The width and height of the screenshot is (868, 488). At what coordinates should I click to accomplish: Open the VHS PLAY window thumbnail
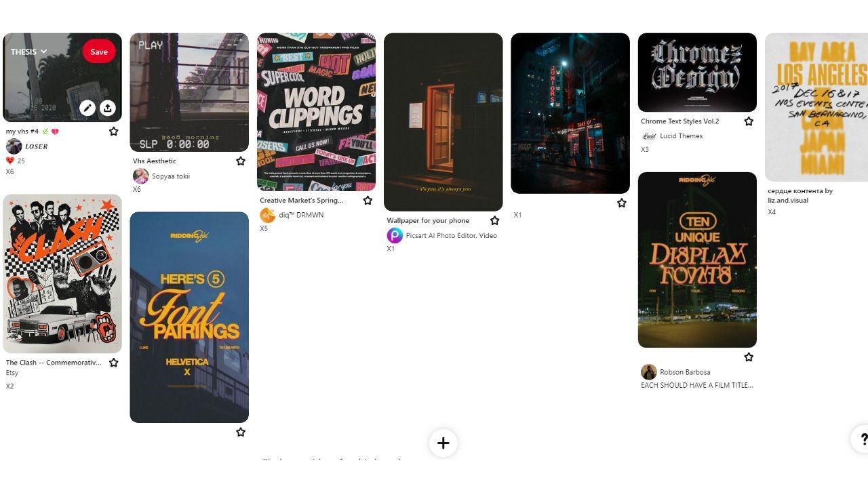189,92
